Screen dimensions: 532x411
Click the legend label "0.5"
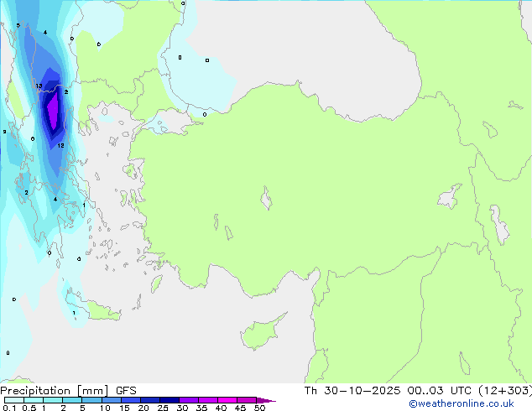[29, 408]
